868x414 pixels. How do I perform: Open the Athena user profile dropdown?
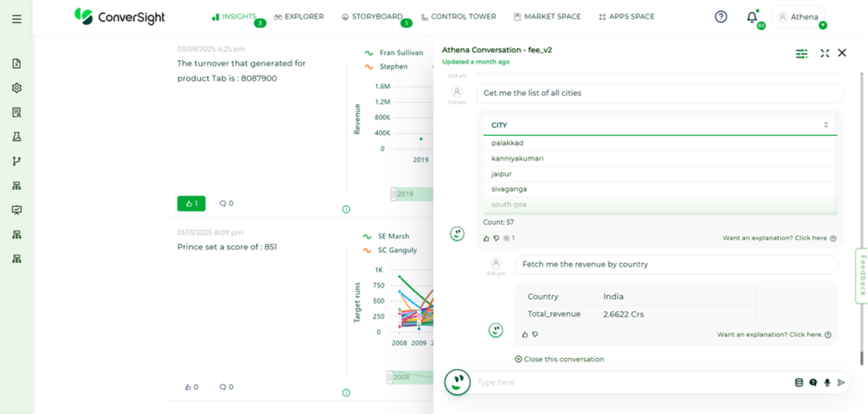coord(798,17)
